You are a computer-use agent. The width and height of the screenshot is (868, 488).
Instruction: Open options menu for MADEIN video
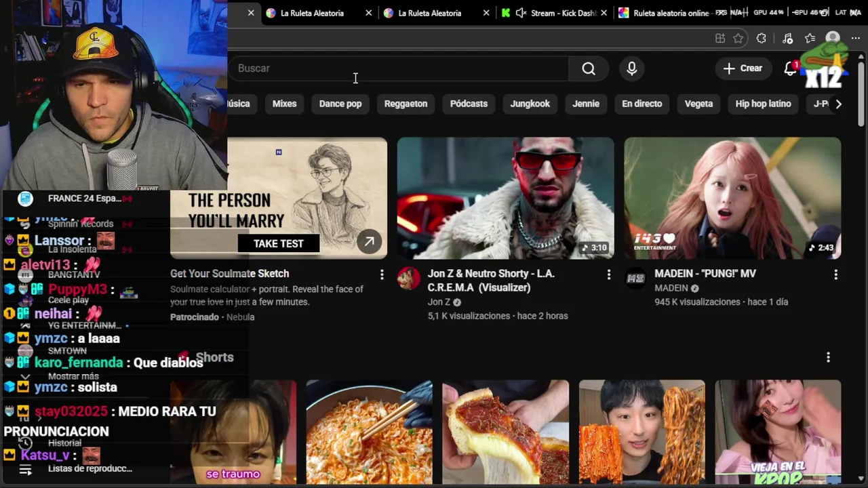pos(835,274)
